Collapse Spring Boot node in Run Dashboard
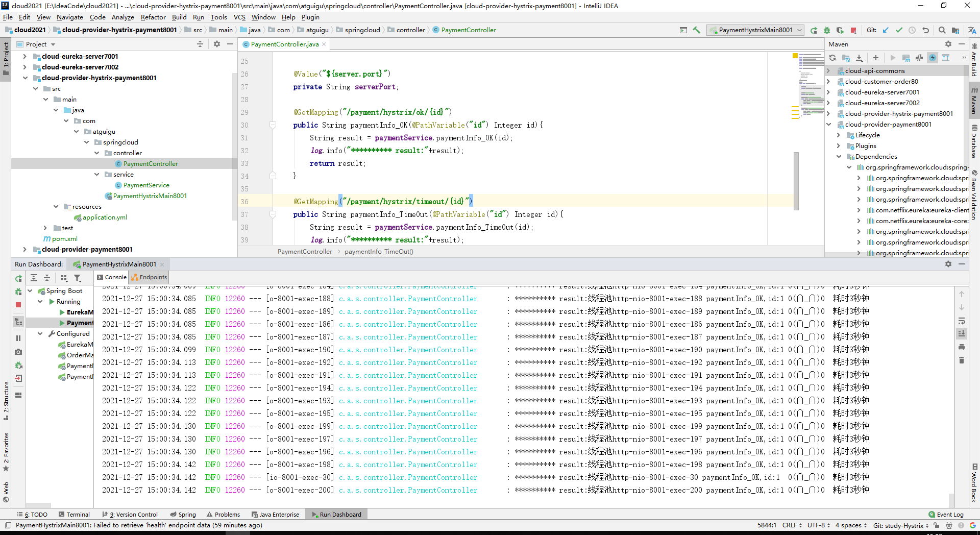 click(x=30, y=291)
